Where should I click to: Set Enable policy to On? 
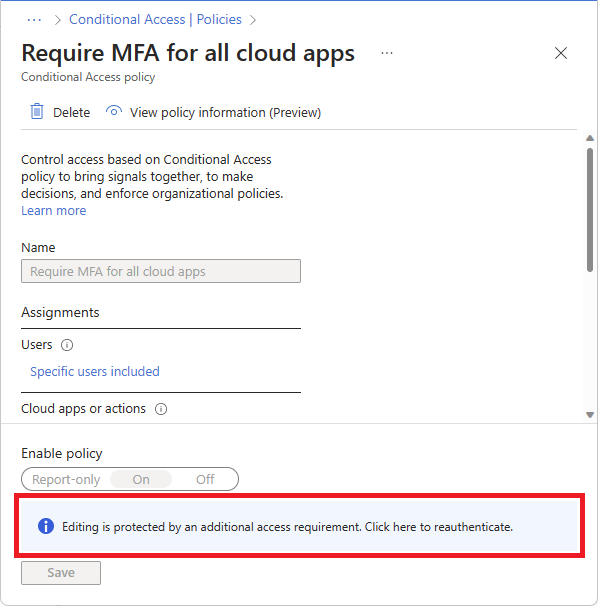(141, 479)
